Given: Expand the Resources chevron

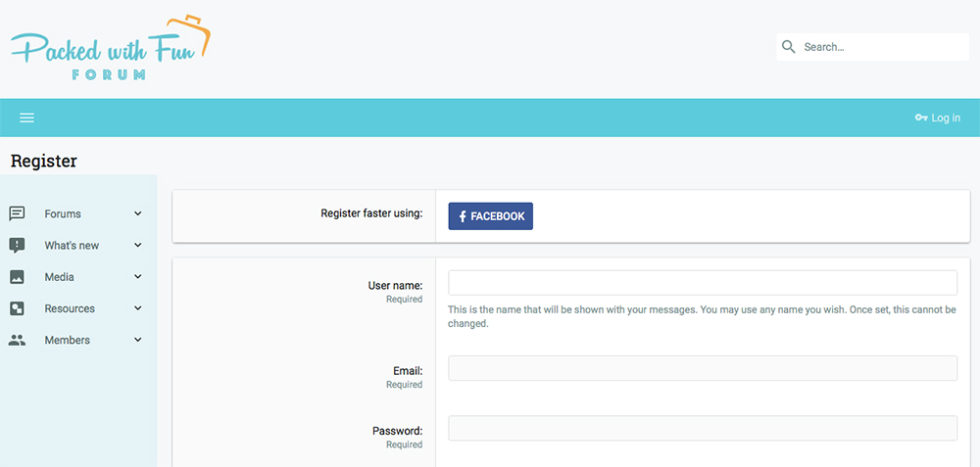Looking at the screenshot, I should click(138, 308).
